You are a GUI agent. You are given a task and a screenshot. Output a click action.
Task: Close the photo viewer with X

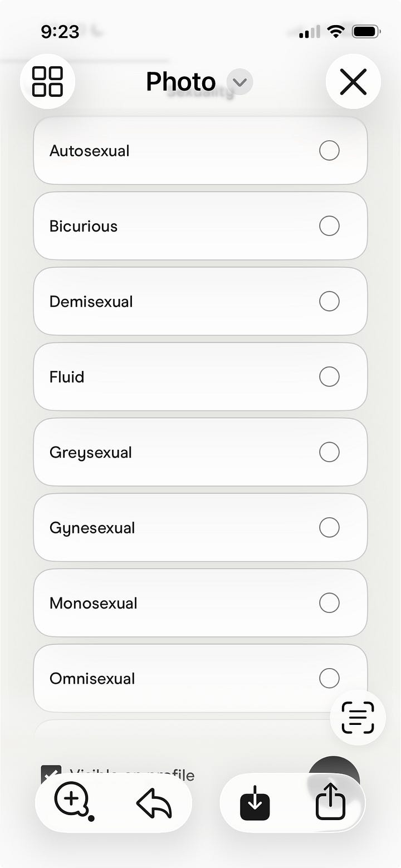[353, 82]
